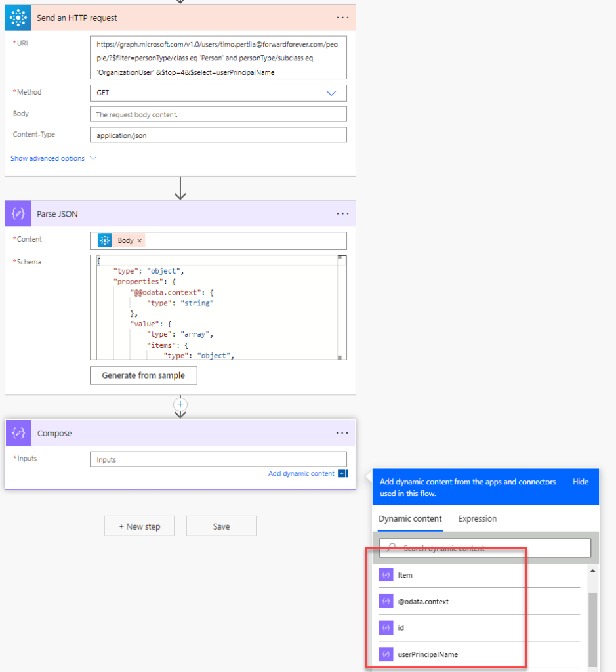Select userPrincipalName from dynamic content list
Viewport: 616px width, 672px height.
coord(428,654)
